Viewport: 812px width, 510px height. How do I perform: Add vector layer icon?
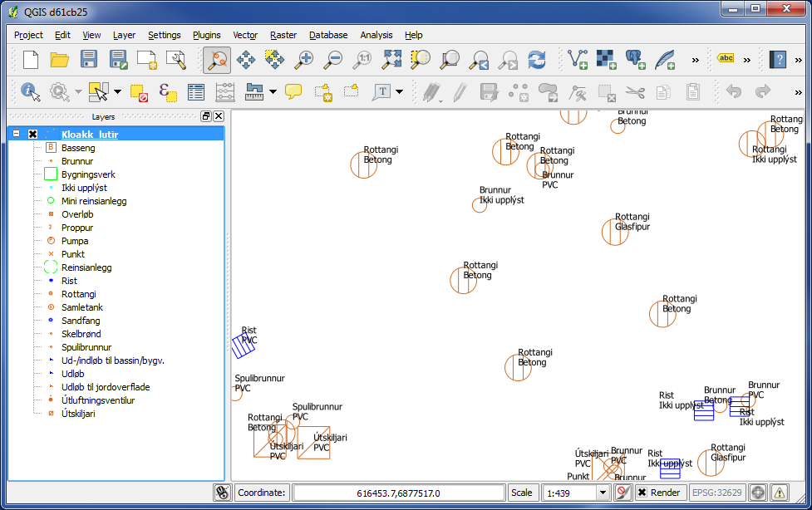pos(578,60)
